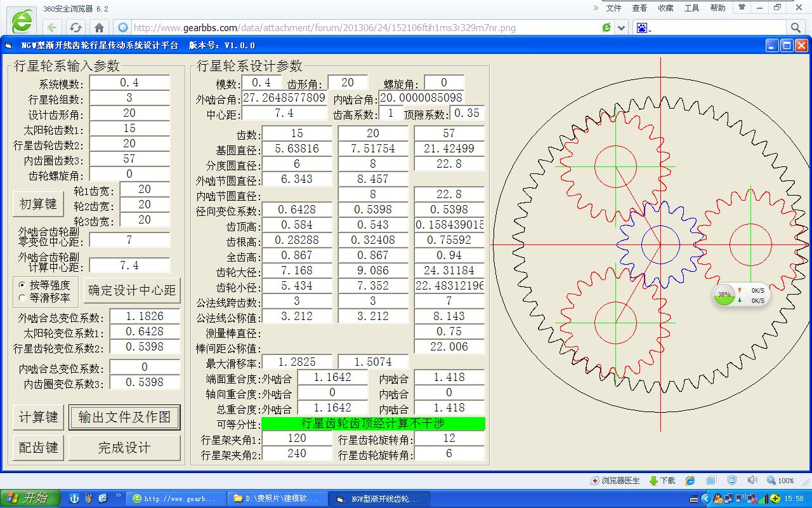Click the gear design window title icon
812x508 pixels.
pyautogui.click(x=8, y=46)
